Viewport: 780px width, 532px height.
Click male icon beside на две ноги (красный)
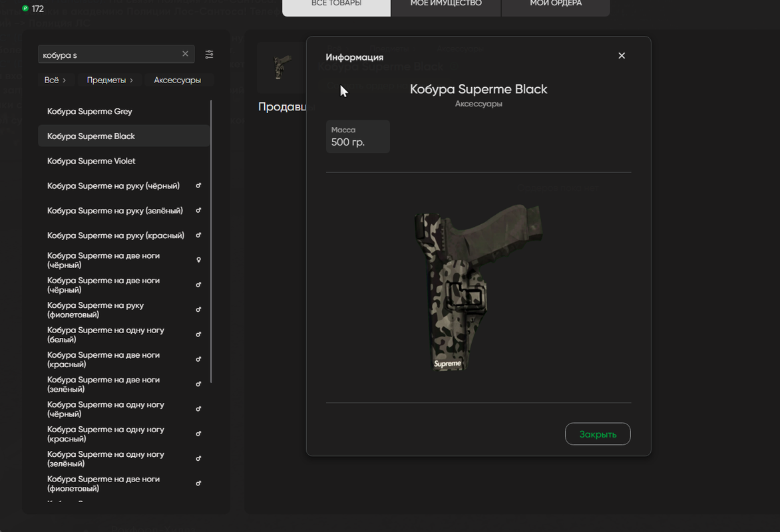click(x=198, y=359)
